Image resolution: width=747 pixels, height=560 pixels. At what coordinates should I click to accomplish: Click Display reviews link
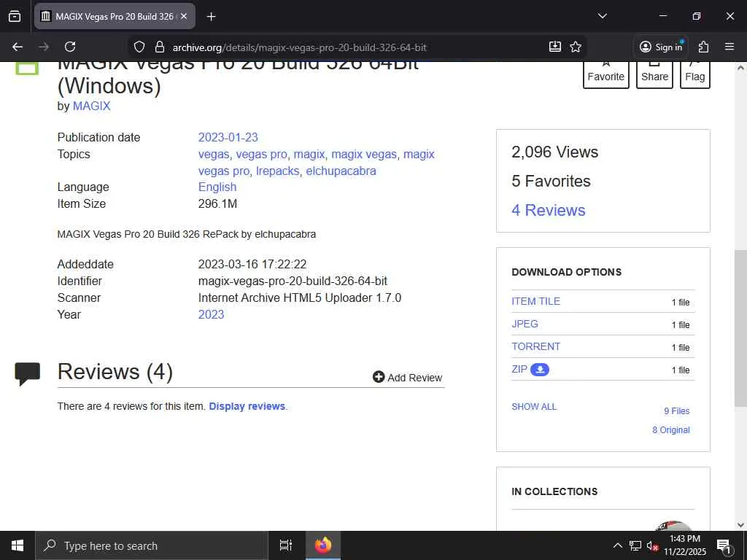point(247,406)
